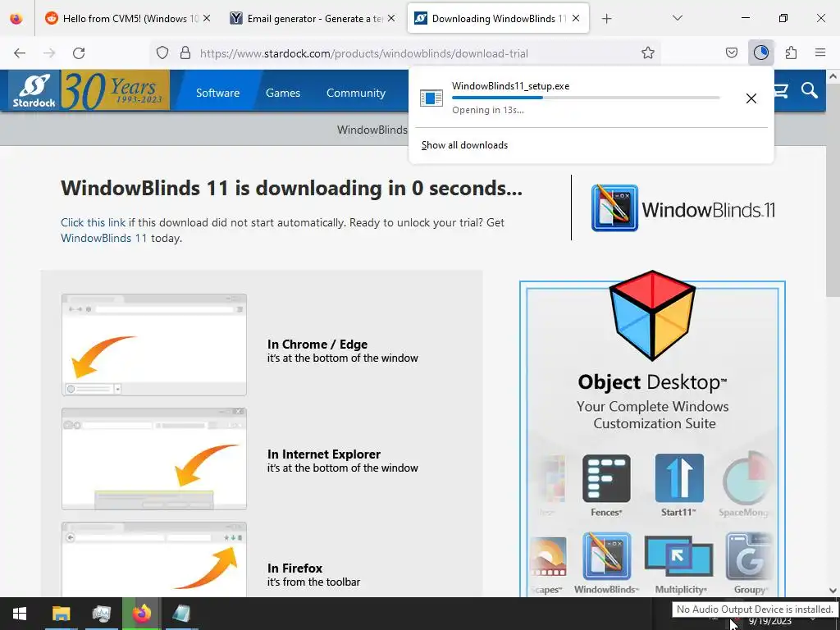840x630 pixels.
Task: Click the scrollbar down arrow
Action: tap(833, 591)
